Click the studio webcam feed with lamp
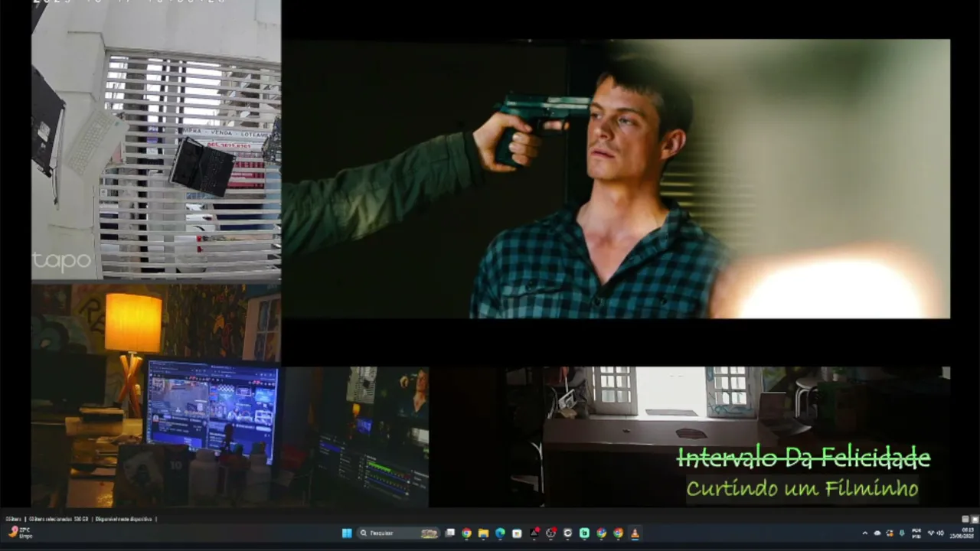 [156, 396]
